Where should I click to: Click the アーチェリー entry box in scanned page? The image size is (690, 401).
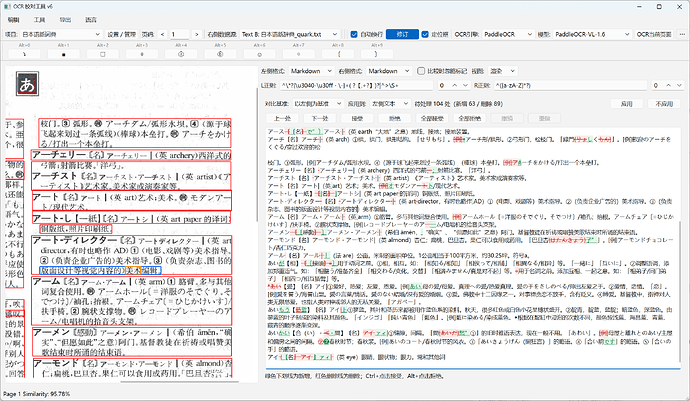tap(131, 155)
